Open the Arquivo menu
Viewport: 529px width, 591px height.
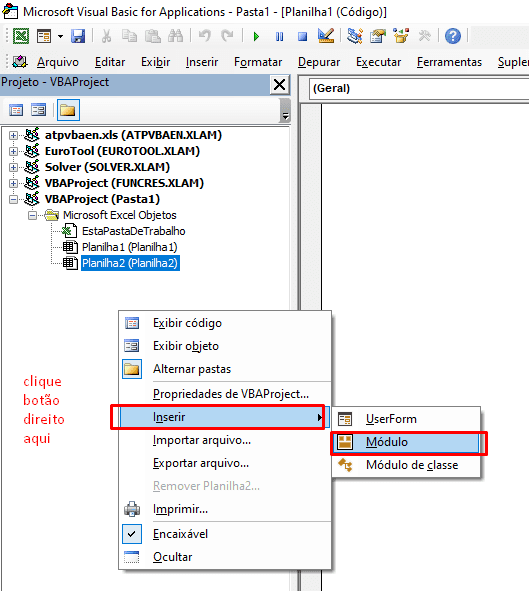(58, 62)
